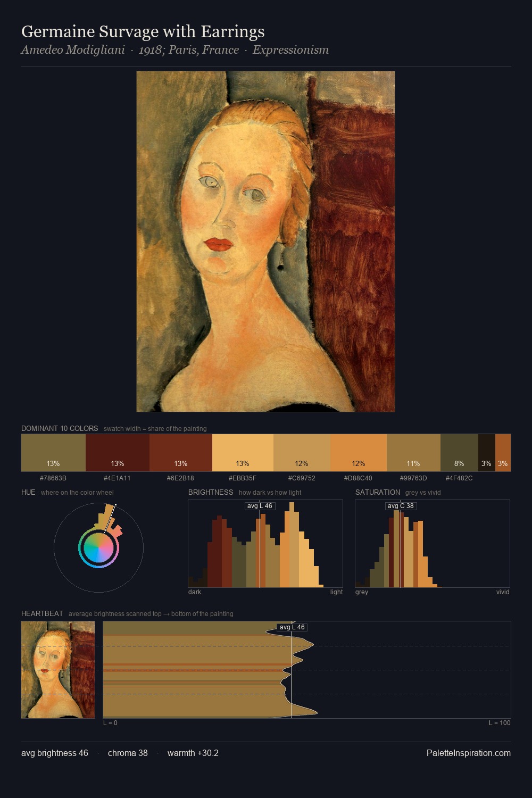
Task: Click the 'Expressionism' style label
Action: [290, 50]
